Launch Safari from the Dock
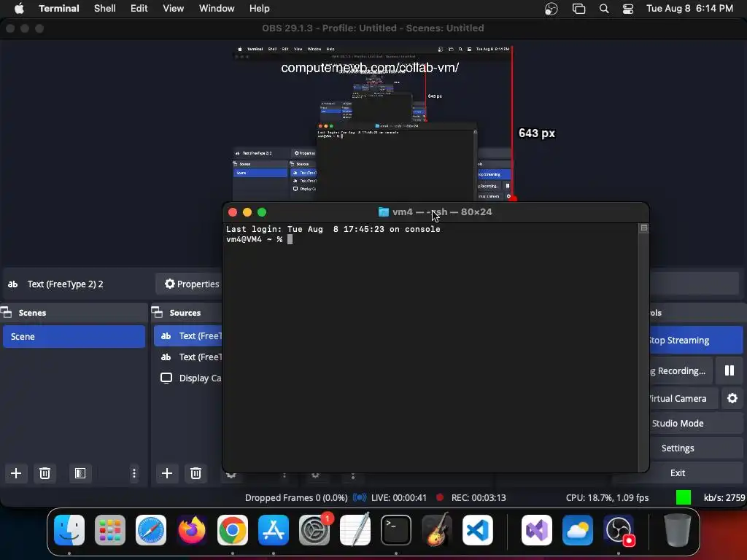Image resolution: width=747 pixels, height=560 pixels. tap(151, 530)
